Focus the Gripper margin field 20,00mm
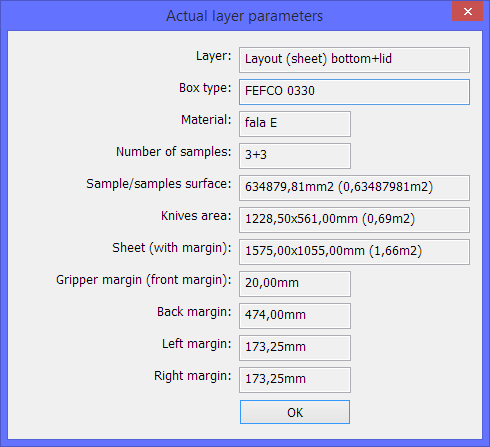This screenshot has height=447, width=490. pyautogui.click(x=295, y=284)
